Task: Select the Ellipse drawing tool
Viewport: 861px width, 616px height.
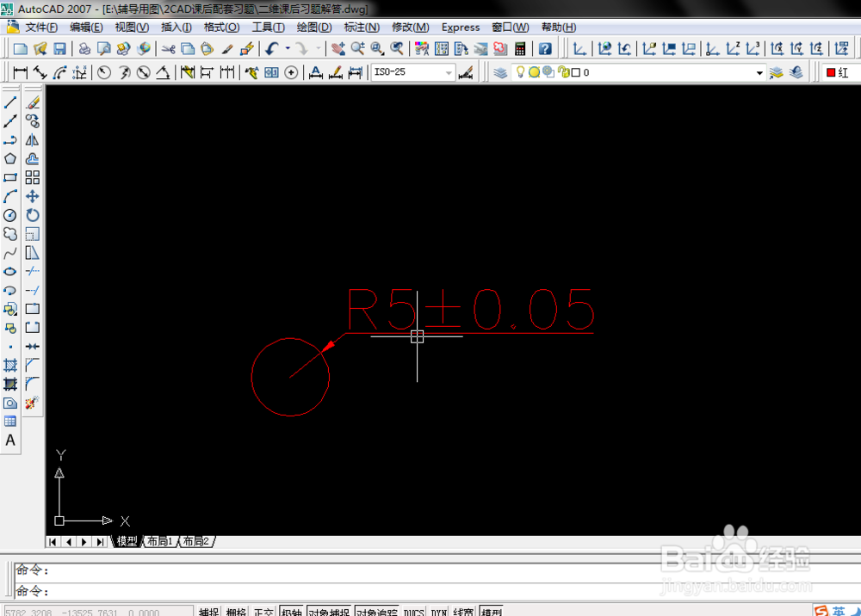Action: (x=9, y=272)
